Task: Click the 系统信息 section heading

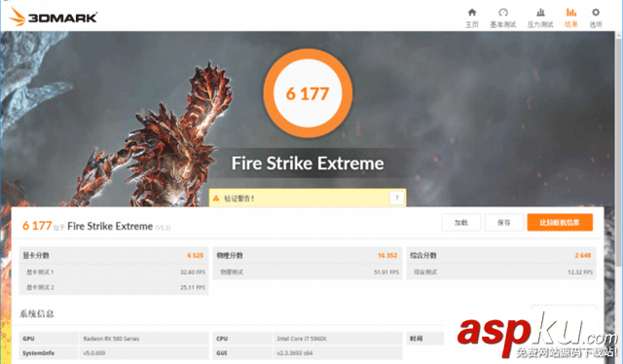Action: pyautogui.click(x=37, y=314)
